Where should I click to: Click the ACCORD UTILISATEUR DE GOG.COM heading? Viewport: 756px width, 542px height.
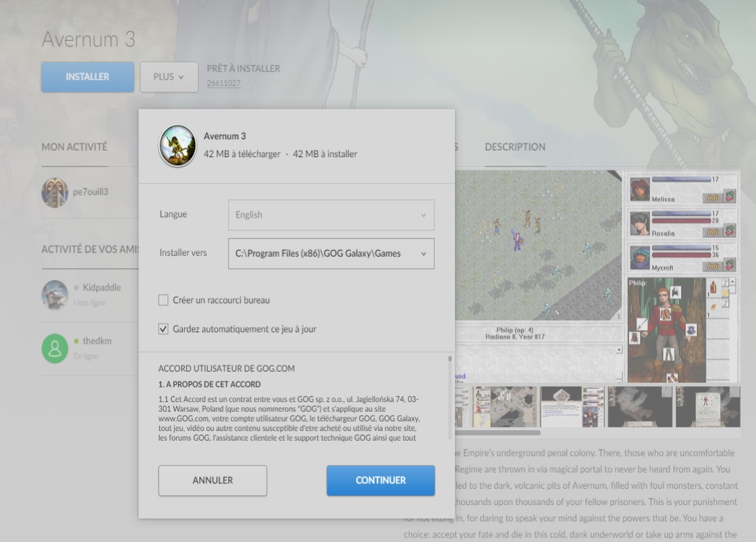(227, 368)
